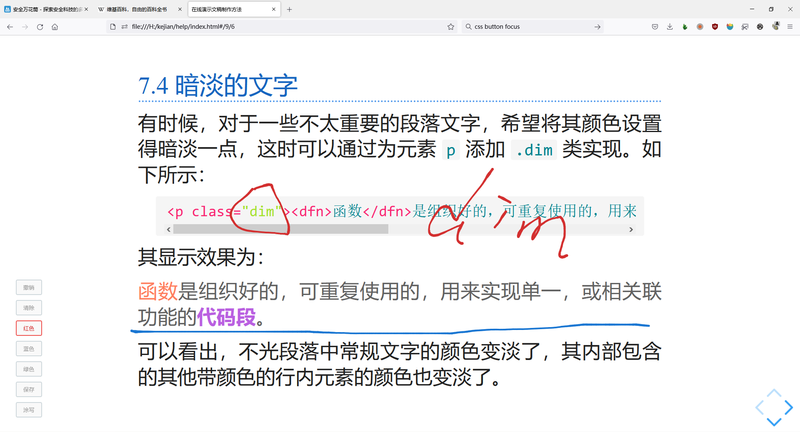The width and height of the screenshot is (800, 432).
Task: Click the 撤销 undo button
Action: point(29,287)
